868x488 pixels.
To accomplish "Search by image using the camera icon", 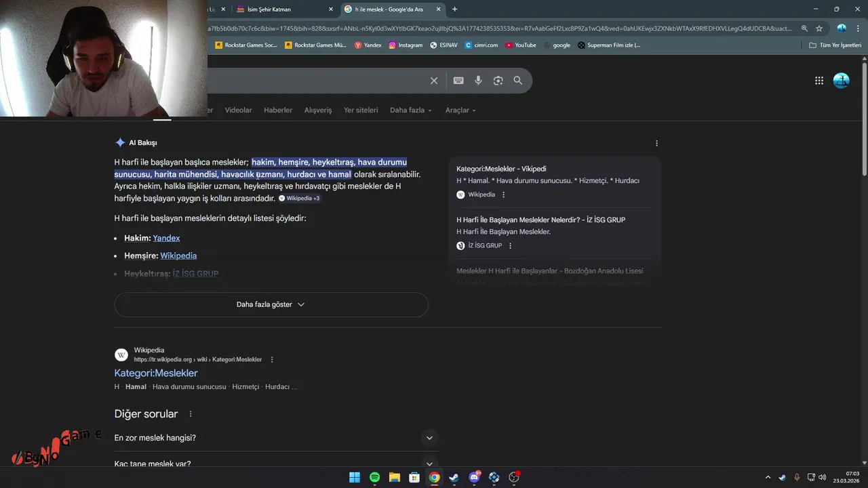I will tap(498, 81).
